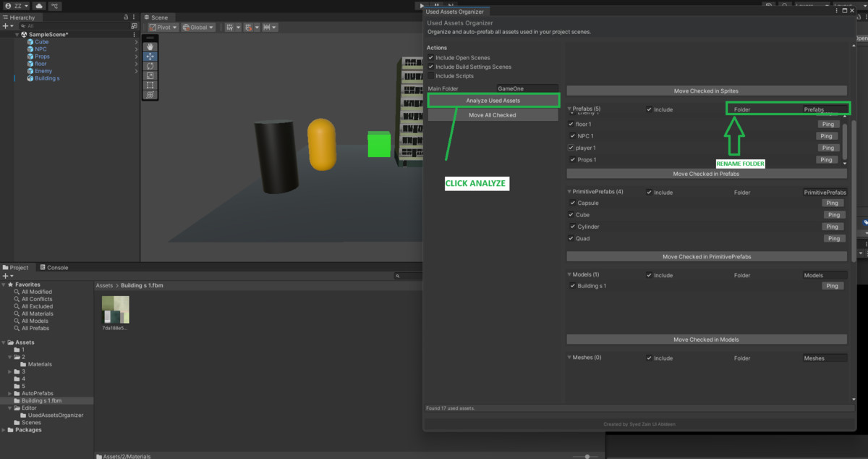Click Move Checked in Prefabs button
Viewport: 868px width, 459px height.
[706, 174]
